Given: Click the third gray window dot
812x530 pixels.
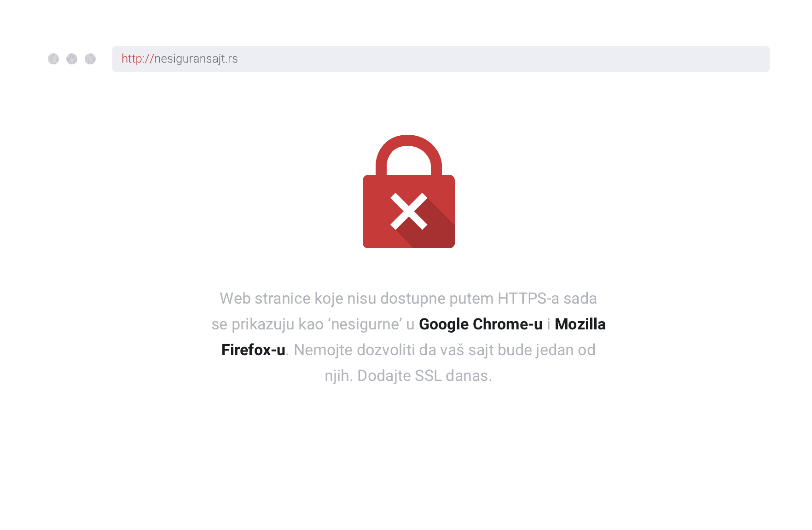Looking at the screenshot, I should coord(90,59).
